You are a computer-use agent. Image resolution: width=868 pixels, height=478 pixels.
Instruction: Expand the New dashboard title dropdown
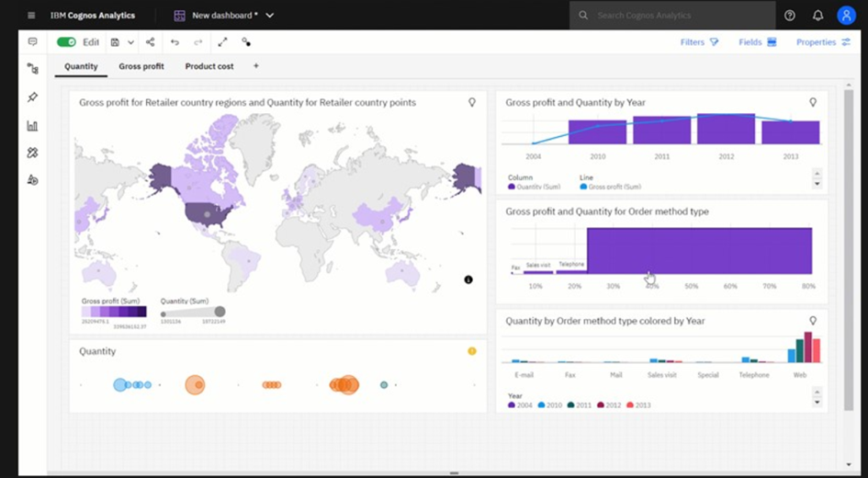tap(270, 16)
